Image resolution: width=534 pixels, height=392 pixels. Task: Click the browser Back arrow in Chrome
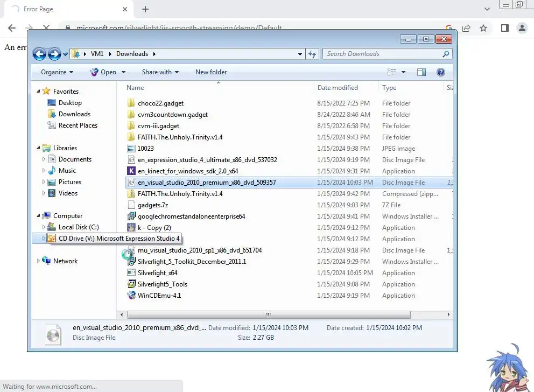pos(12,28)
